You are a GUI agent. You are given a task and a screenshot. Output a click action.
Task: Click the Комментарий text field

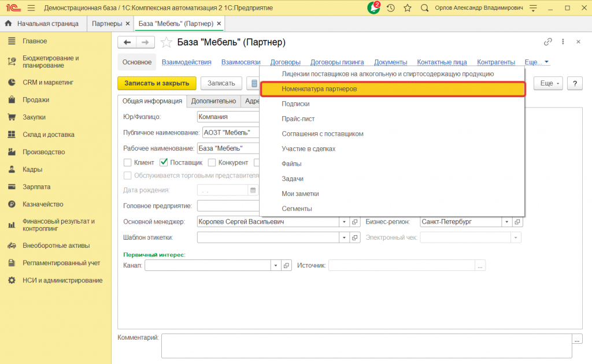366,346
